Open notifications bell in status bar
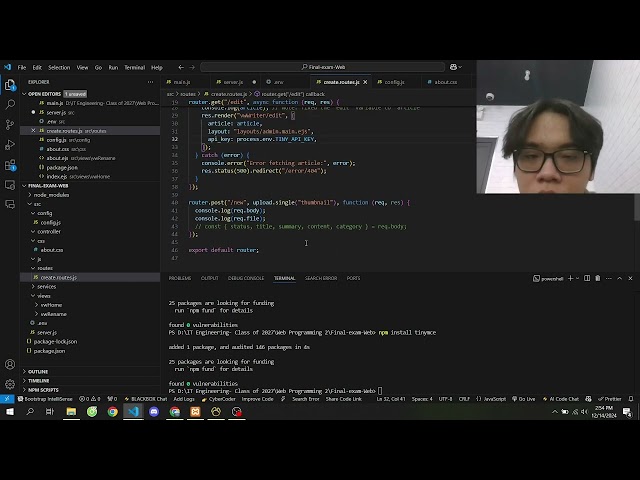 (x=631, y=399)
